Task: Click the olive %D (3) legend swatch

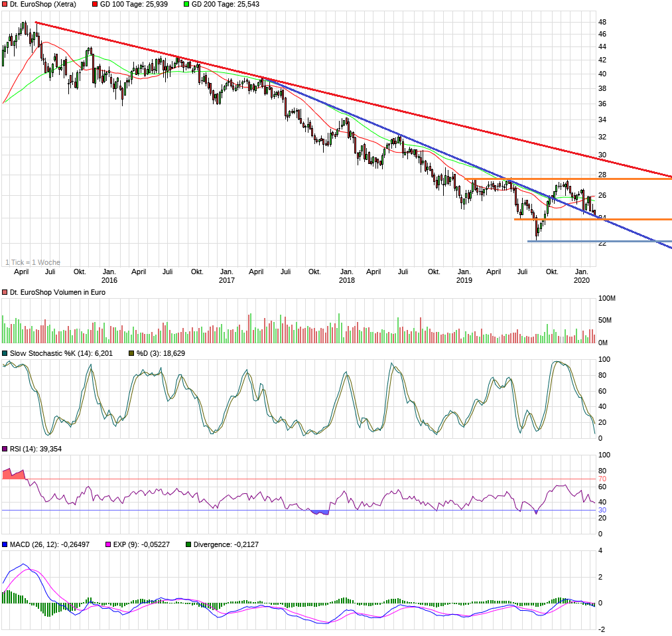Action: 131,354
